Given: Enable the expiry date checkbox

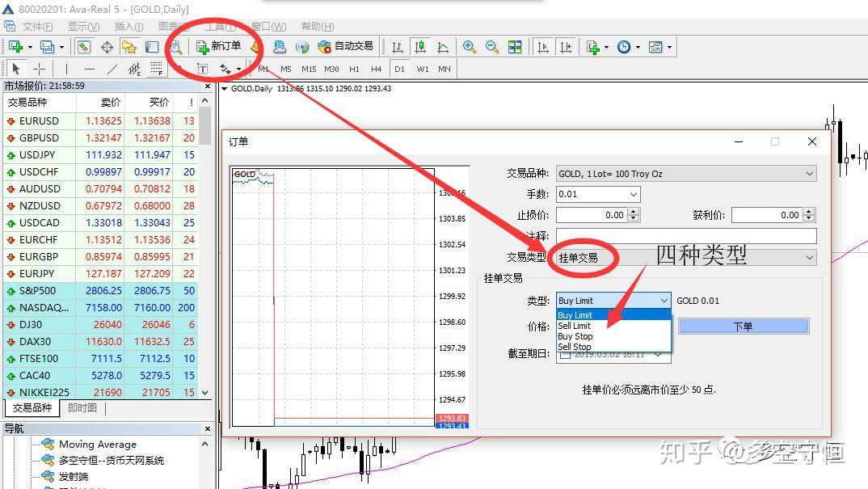Looking at the screenshot, I should (565, 355).
